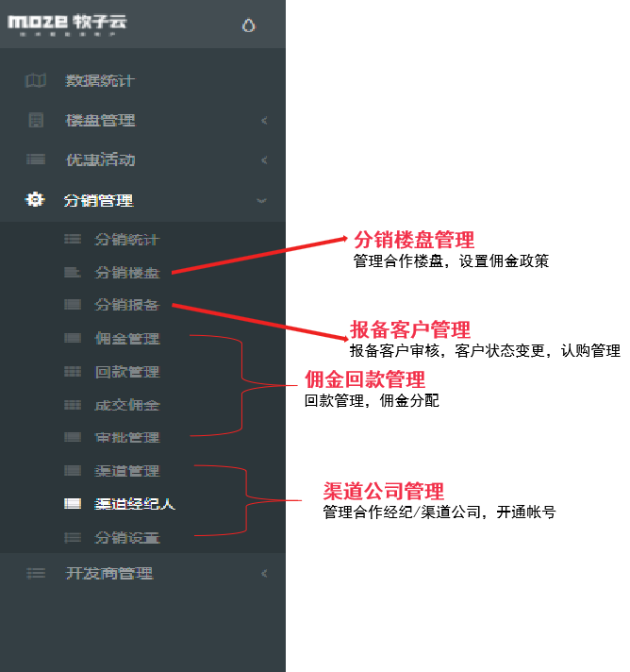Select the 佣金管理 submenu entry
Image resolution: width=630 pixels, height=672 pixels.
[127, 339]
